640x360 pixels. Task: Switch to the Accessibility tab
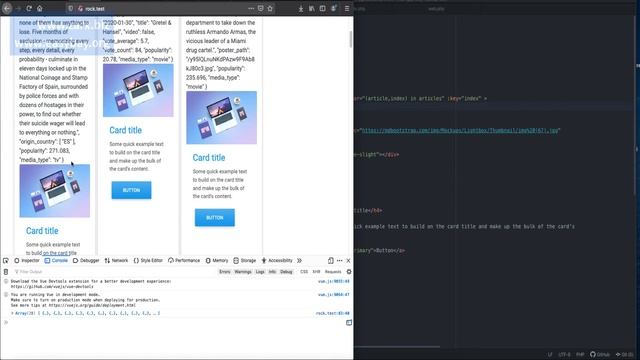[x=277, y=260]
